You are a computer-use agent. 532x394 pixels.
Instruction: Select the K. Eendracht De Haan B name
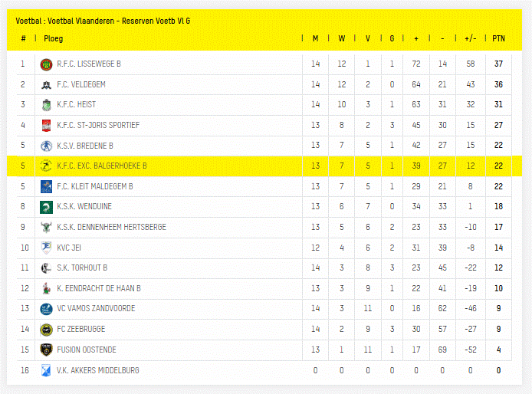click(x=99, y=288)
